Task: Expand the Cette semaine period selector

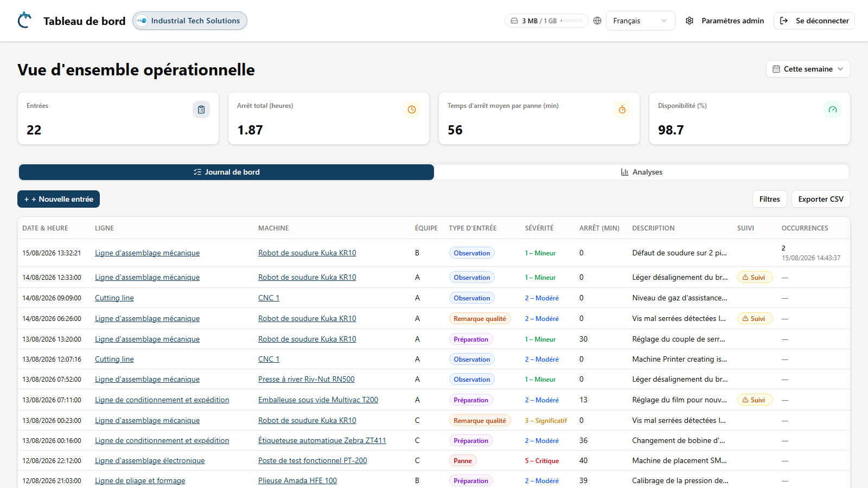Action: [x=808, y=69]
